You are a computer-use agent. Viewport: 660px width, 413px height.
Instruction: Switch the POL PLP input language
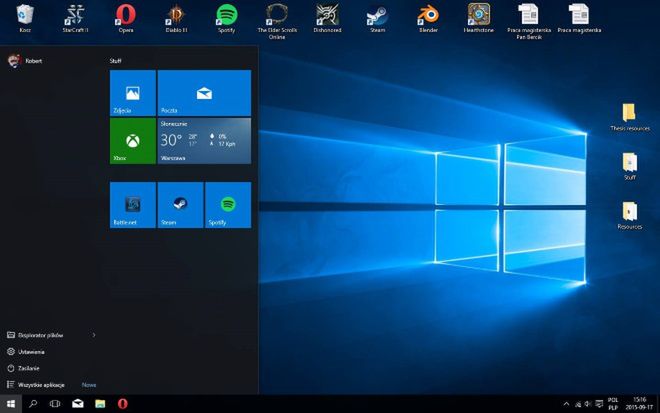pyautogui.click(x=613, y=404)
